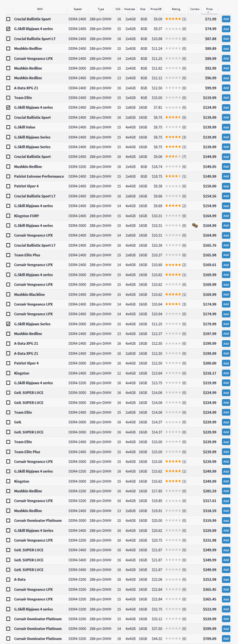Open the Patriot Extreme Performance product link
Viewport: 238px width, 644px height.
tap(39, 176)
